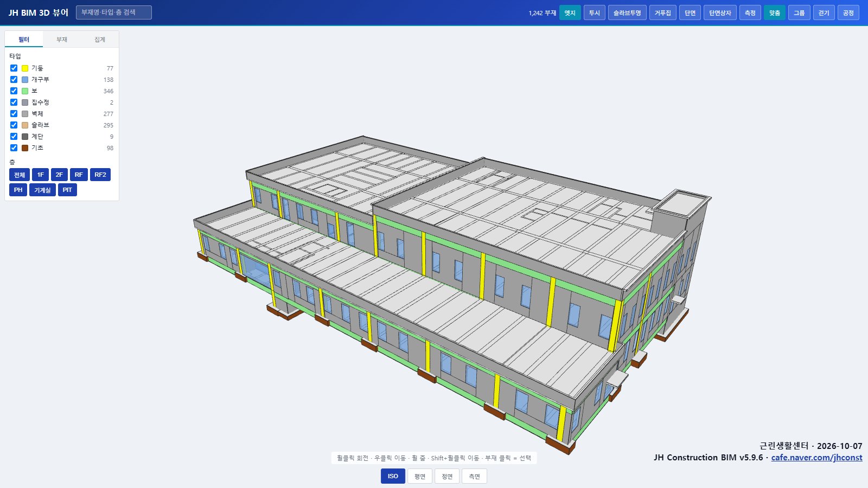The height and width of the screenshot is (488, 868).
Task: Start 걷기 walk mode
Action: click(x=824, y=12)
